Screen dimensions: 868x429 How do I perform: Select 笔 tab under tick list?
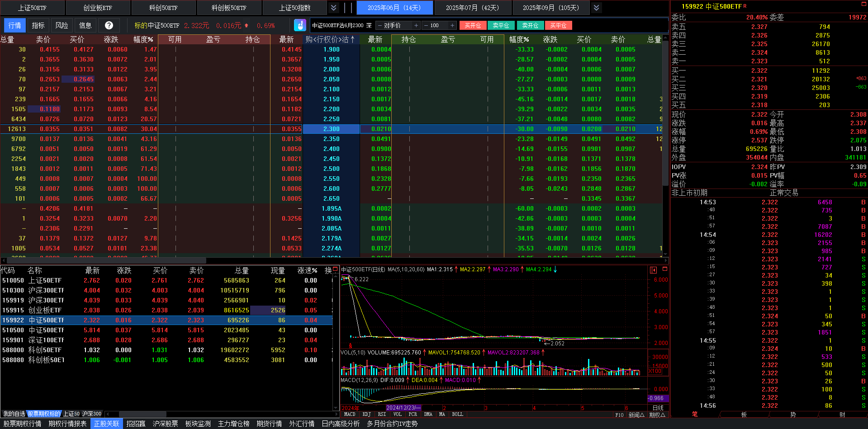(x=695, y=414)
